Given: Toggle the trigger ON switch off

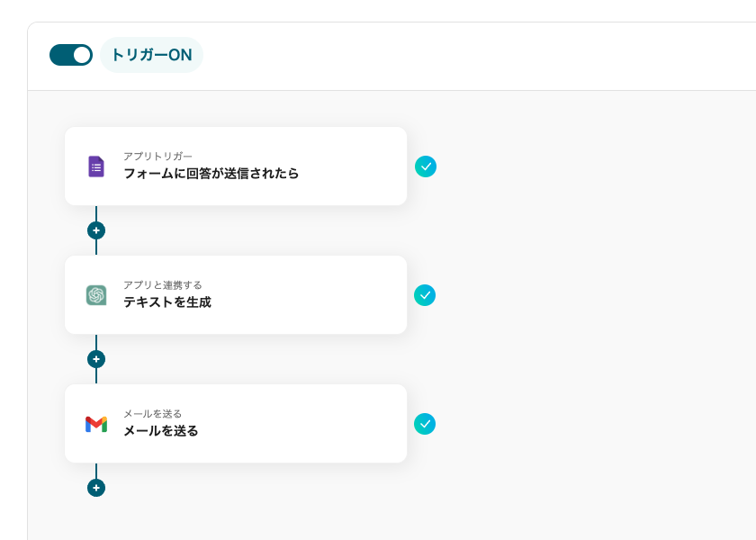Looking at the screenshot, I should coord(71,55).
